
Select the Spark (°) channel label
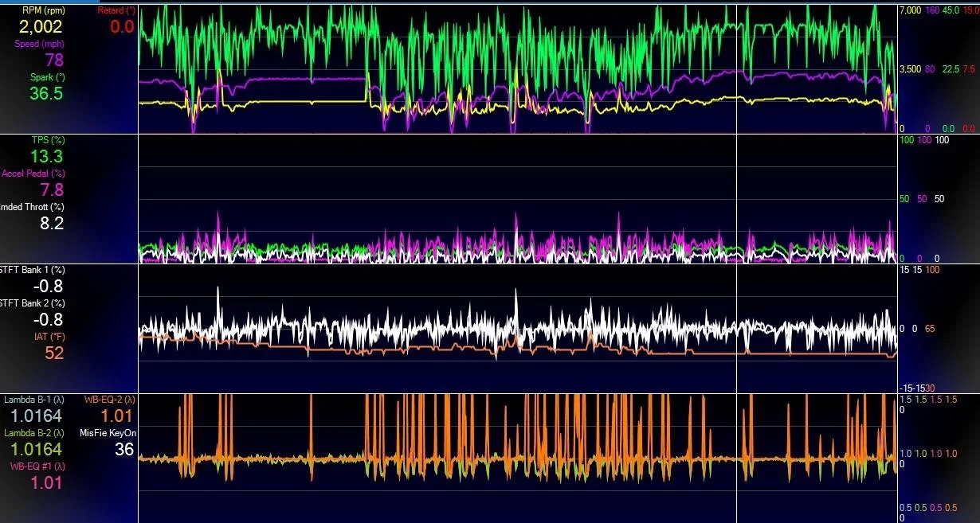point(47,77)
